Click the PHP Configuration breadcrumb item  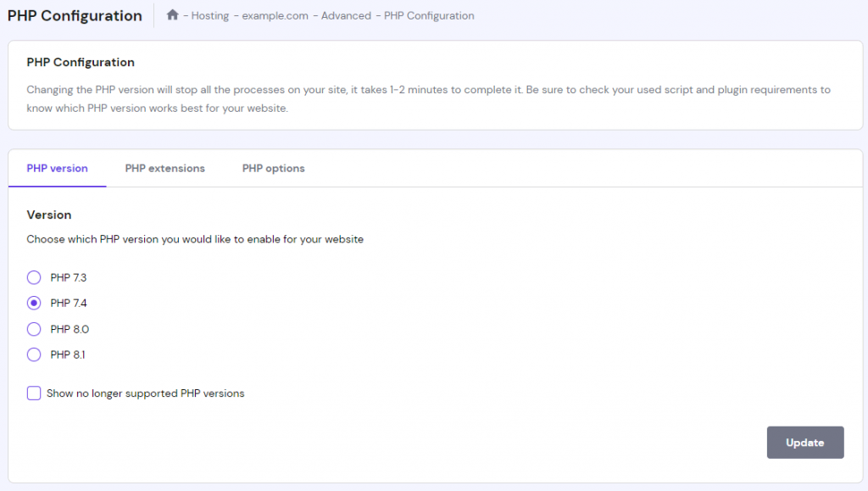tap(428, 15)
